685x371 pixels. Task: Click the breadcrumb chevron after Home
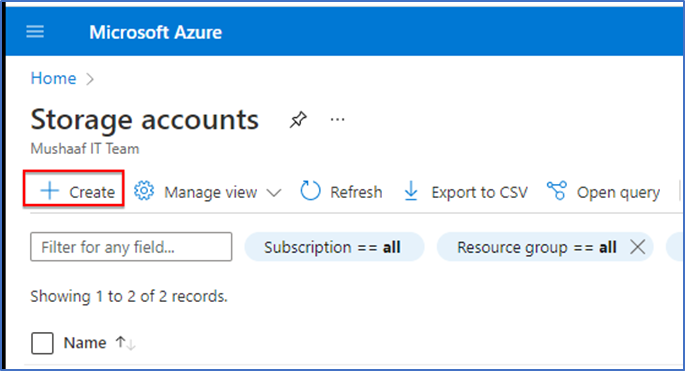90,79
